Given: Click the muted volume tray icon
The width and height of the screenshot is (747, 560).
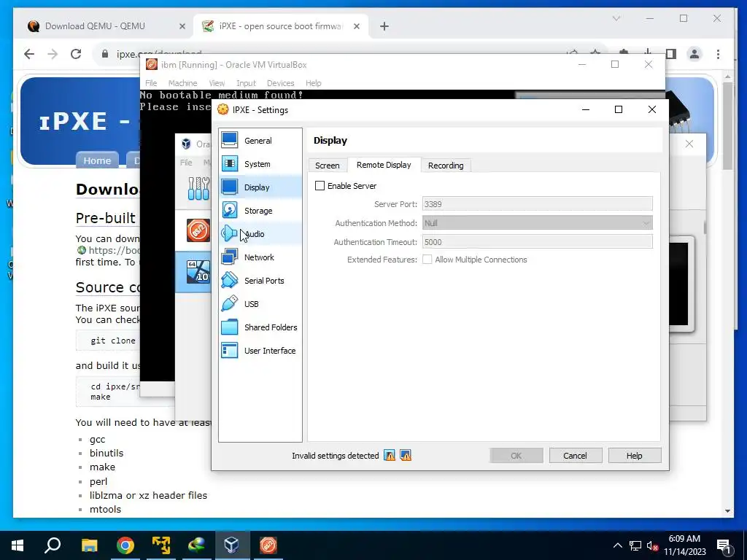Looking at the screenshot, I should (652, 545).
